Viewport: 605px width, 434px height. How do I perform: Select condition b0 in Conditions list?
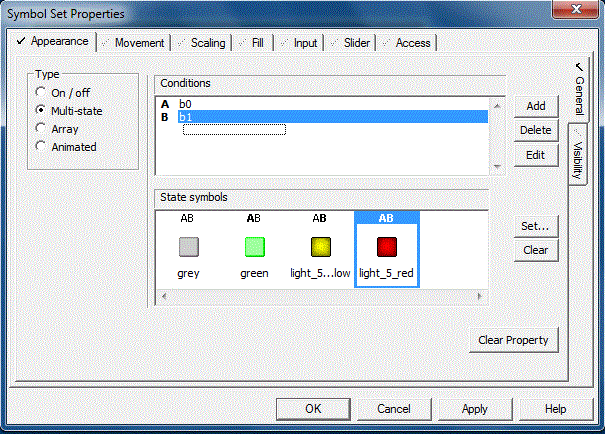pyautogui.click(x=186, y=103)
